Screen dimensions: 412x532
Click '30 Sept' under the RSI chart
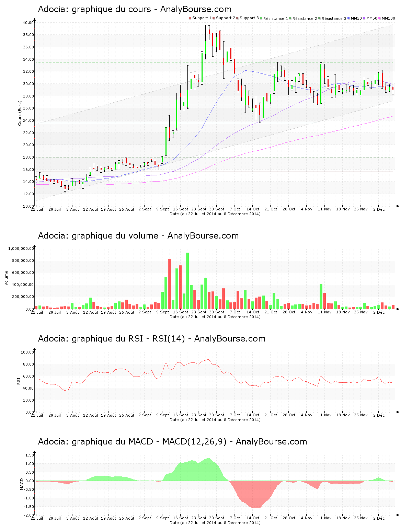217,415
